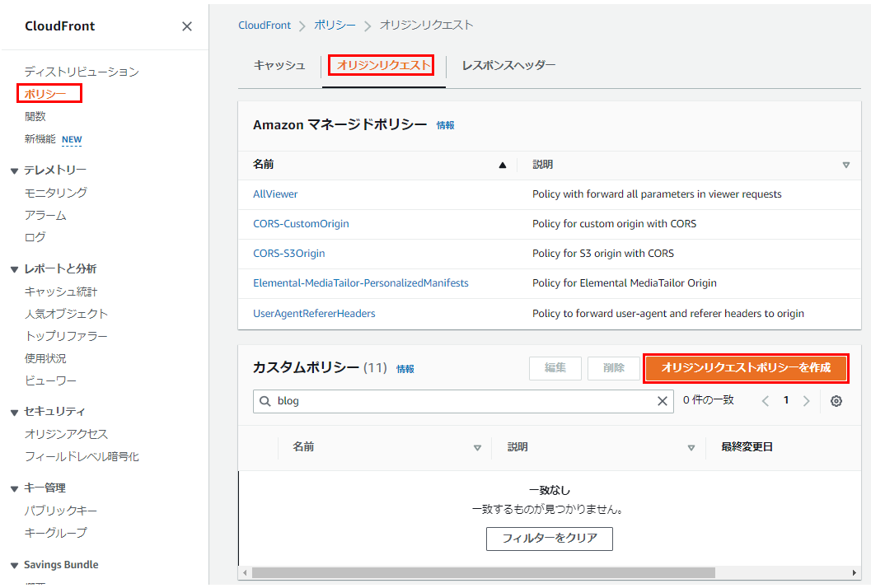Click the フィルターをクリア button
This screenshot has height=588, width=871.
coord(550,539)
